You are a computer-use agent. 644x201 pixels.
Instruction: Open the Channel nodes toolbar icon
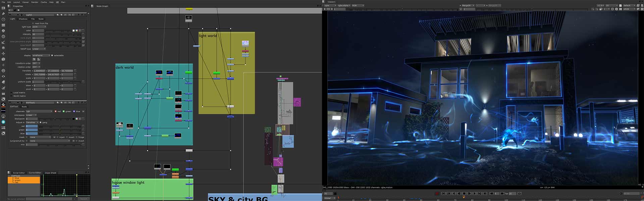point(3,25)
